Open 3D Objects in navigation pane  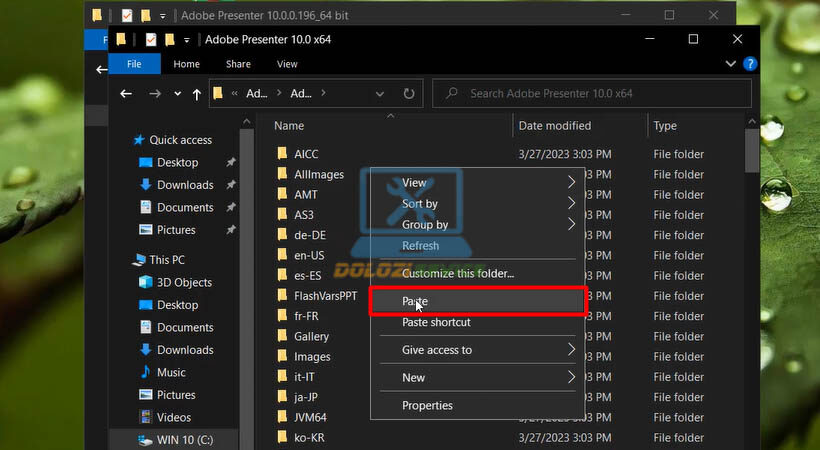pos(184,282)
